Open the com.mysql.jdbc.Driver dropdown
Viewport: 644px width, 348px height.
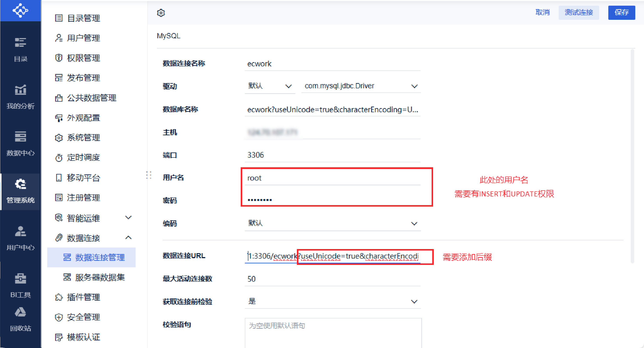(360, 86)
